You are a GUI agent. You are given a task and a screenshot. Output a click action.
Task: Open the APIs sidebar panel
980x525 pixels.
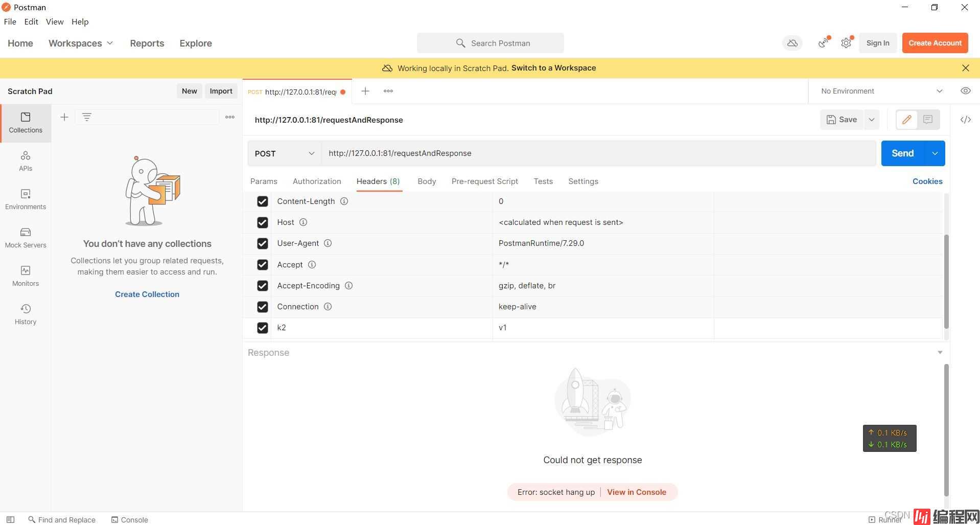(x=26, y=161)
